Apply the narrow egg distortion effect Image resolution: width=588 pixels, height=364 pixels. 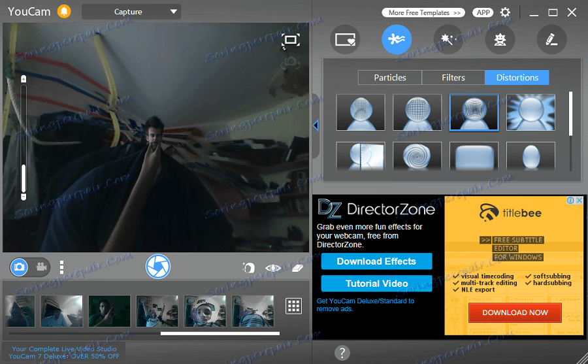pos(531,156)
